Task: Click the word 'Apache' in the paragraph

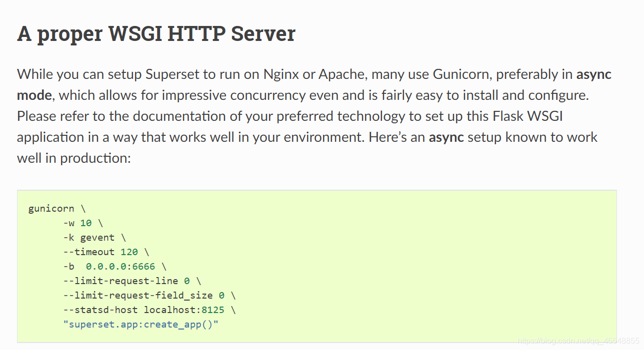Action: (342, 74)
